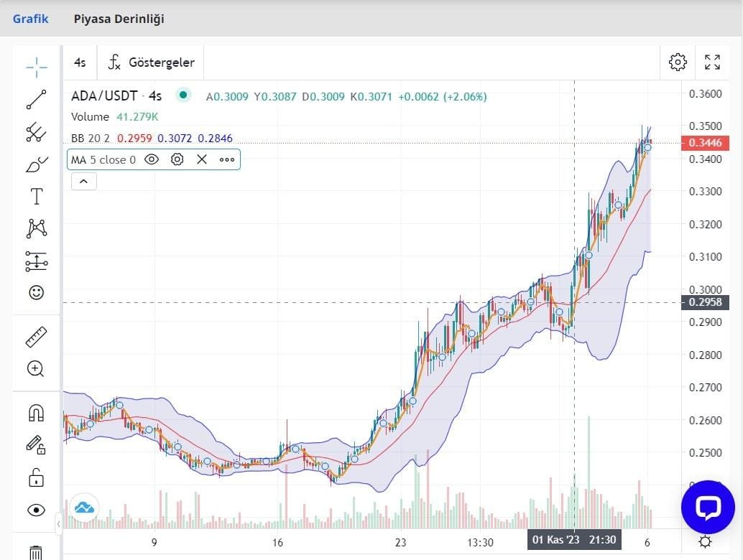This screenshot has width=743, height=560.
Task: Select the trend line drawing tool
Action: pos(37,100)
